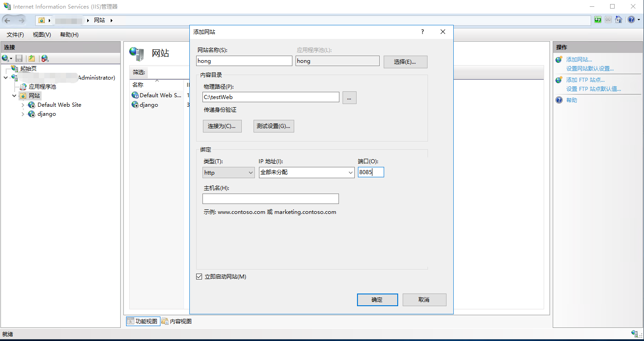The image size is (644, 341).
Task: Click the forward navigation arrow
Action: coord(21,20)
